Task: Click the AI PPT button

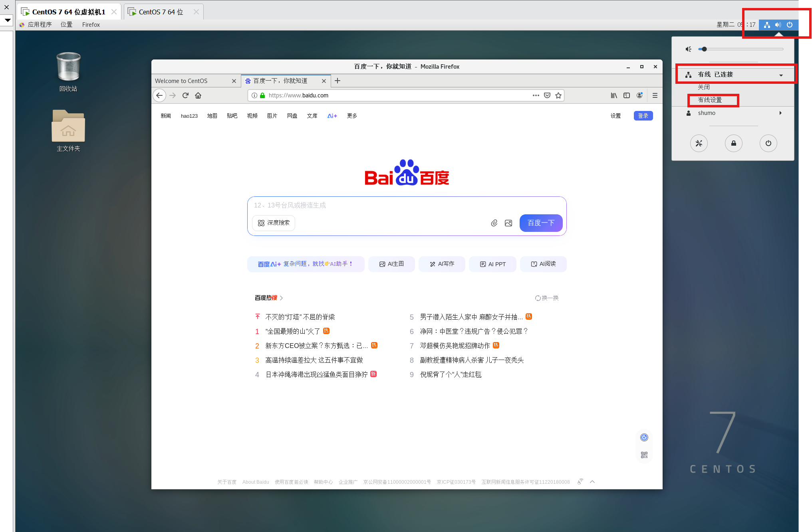Action: tap(492, 264)
